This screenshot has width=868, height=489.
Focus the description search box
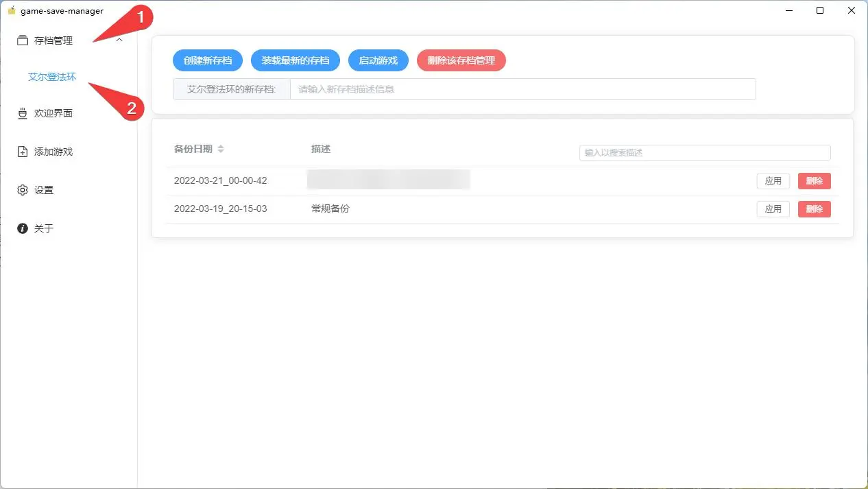[705, 153]
